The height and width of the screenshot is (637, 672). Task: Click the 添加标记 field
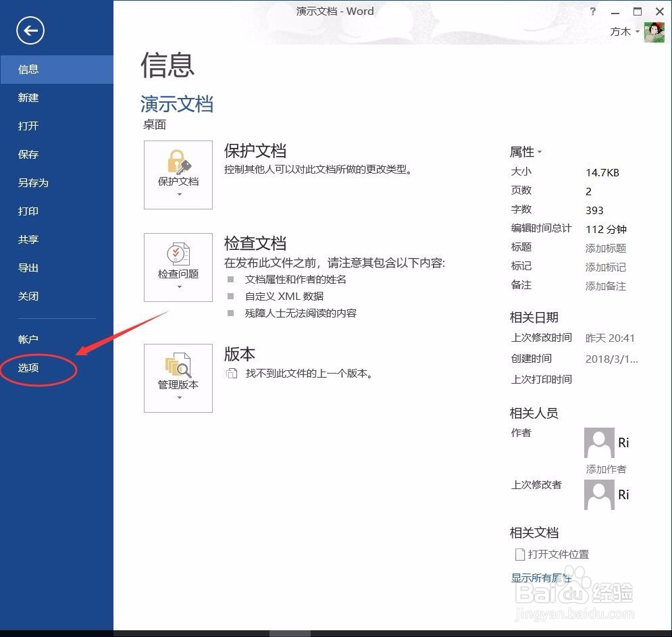click(x=606, y=267)
